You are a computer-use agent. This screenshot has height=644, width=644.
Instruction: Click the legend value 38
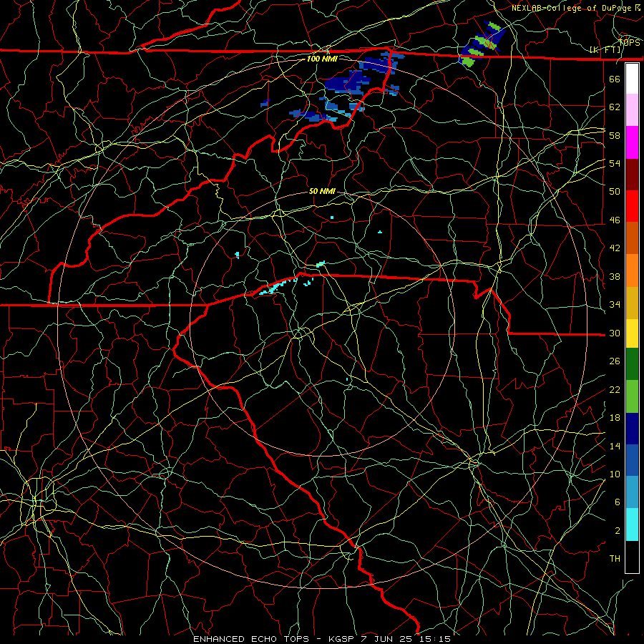pos(615,276)
